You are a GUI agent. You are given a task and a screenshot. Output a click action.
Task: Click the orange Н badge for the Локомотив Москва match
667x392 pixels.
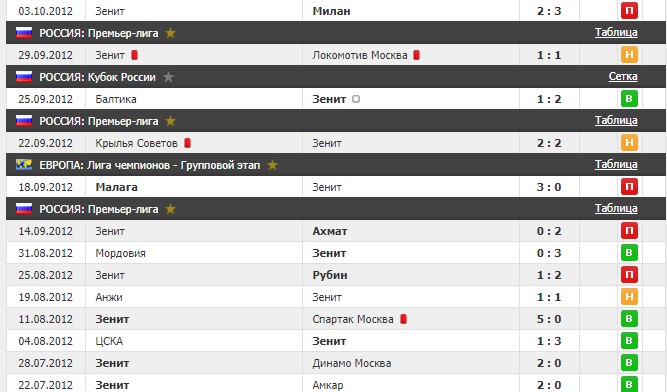click(x=629, y=54)
